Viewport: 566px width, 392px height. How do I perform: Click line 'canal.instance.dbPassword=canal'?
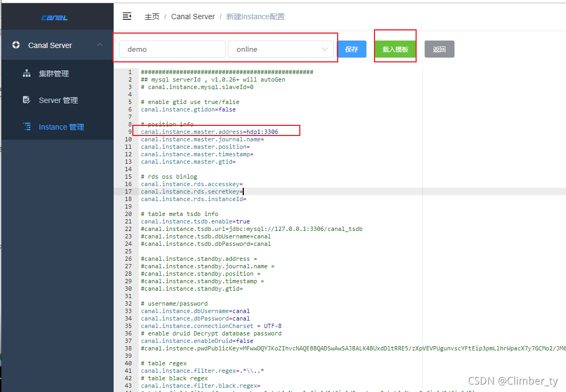tap(195, 319)
